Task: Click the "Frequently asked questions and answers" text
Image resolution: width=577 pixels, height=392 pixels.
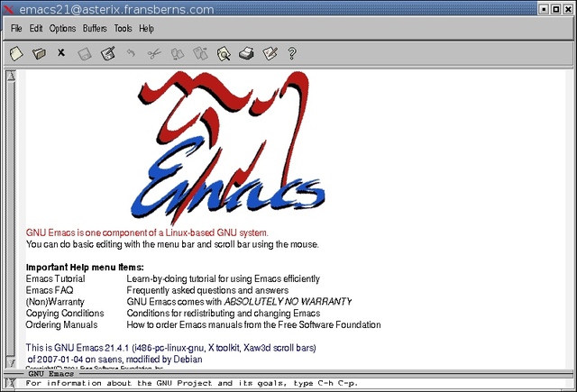Action: (x=207, y=290)
